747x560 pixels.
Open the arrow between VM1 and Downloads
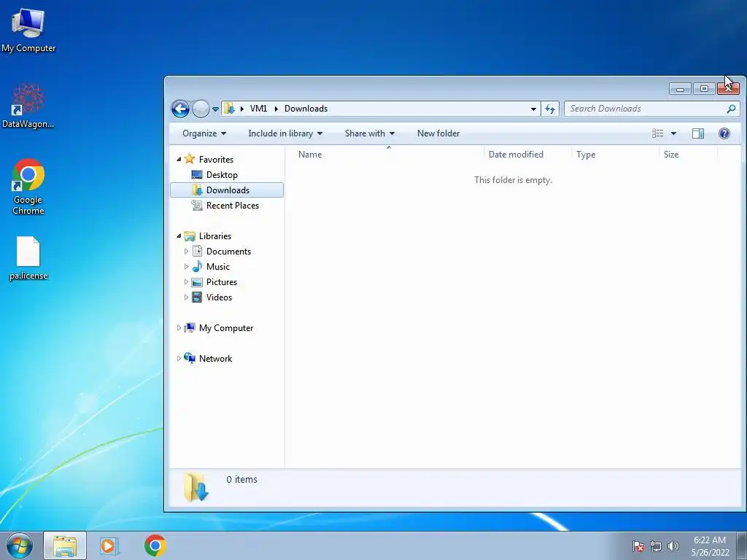tap(276, 109)
